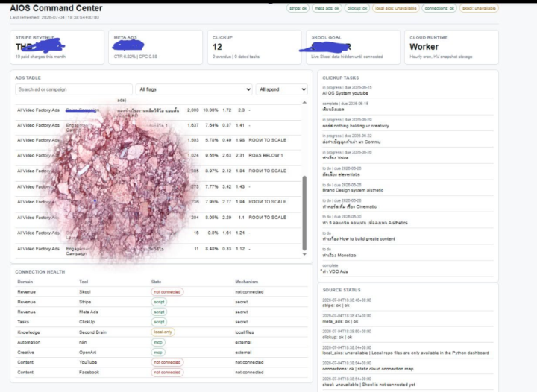Click the 'stripe: ok' status pill
The image size is (537, 392).
298,8
